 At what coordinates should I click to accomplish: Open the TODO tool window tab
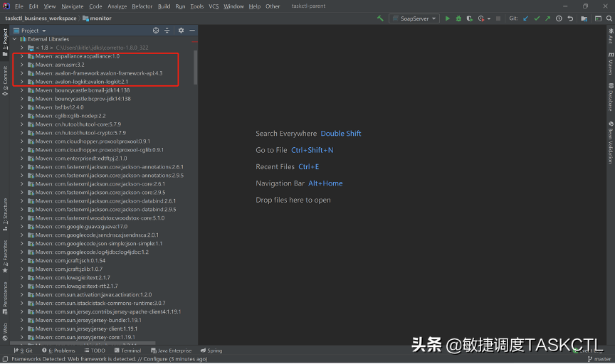pos(95,350)
